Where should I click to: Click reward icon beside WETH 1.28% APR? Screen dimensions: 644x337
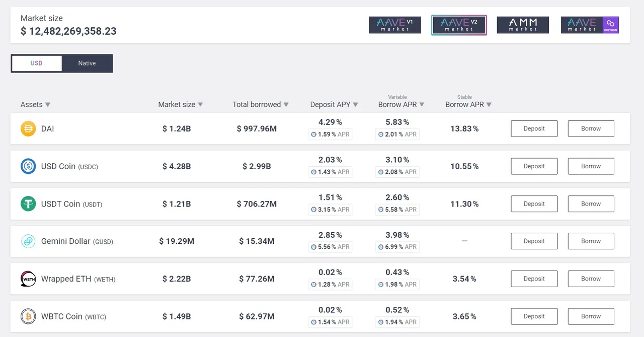click(314, 285)
